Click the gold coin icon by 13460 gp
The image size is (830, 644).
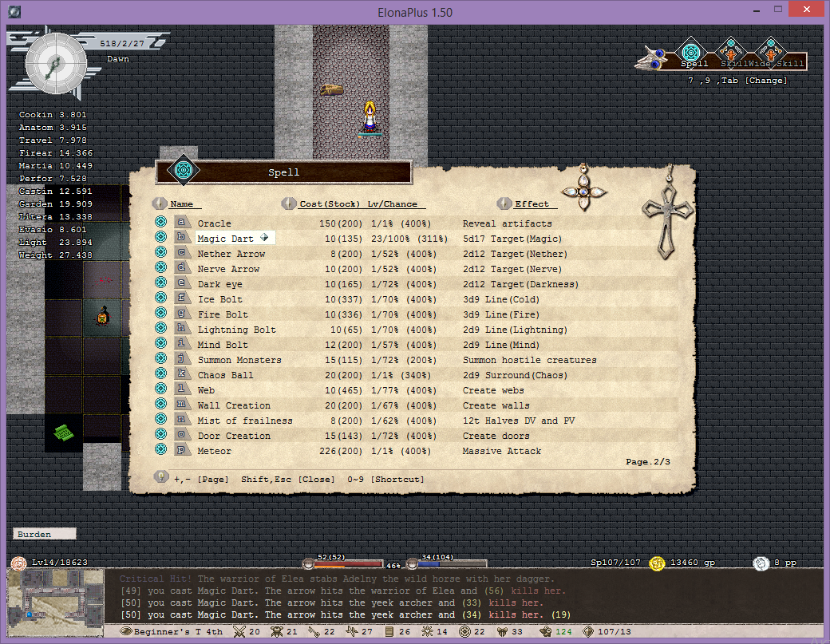pyautogui.click(x=657, y=563)
